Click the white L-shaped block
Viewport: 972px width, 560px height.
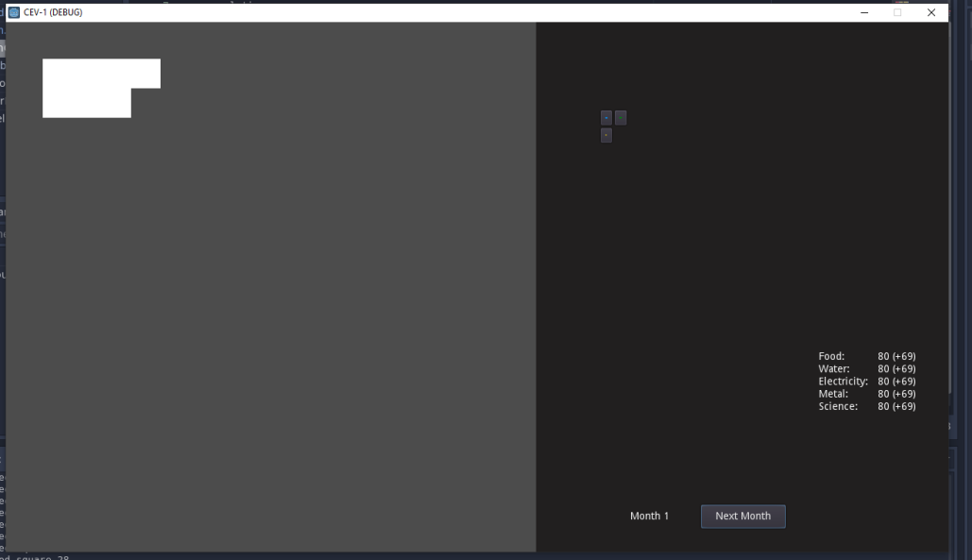click(87, 88)
